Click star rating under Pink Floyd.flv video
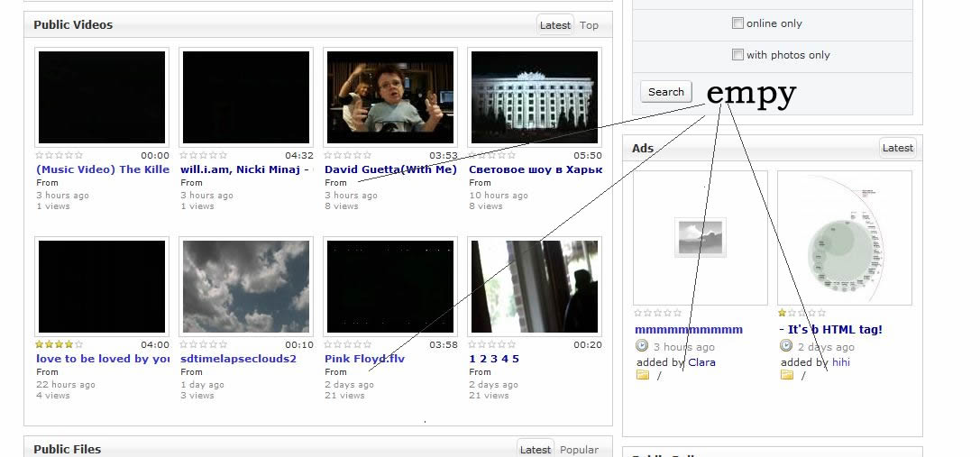 (348, 344)
